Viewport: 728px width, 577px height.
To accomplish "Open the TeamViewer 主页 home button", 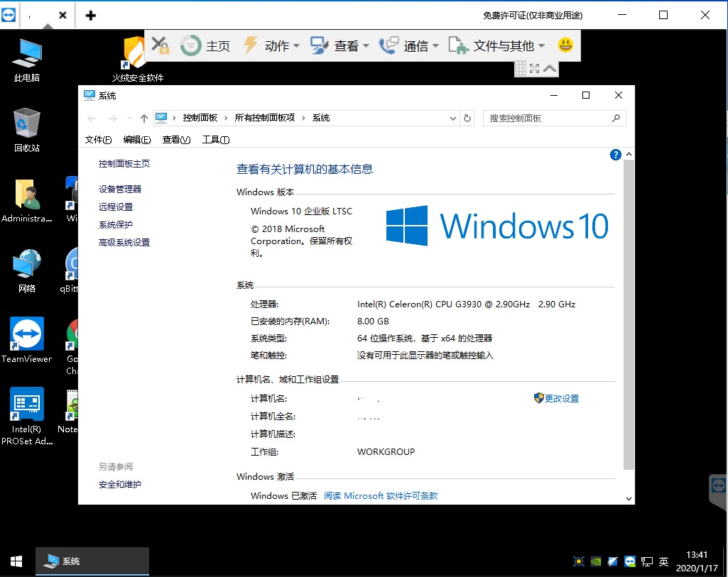I will [205, 46].
